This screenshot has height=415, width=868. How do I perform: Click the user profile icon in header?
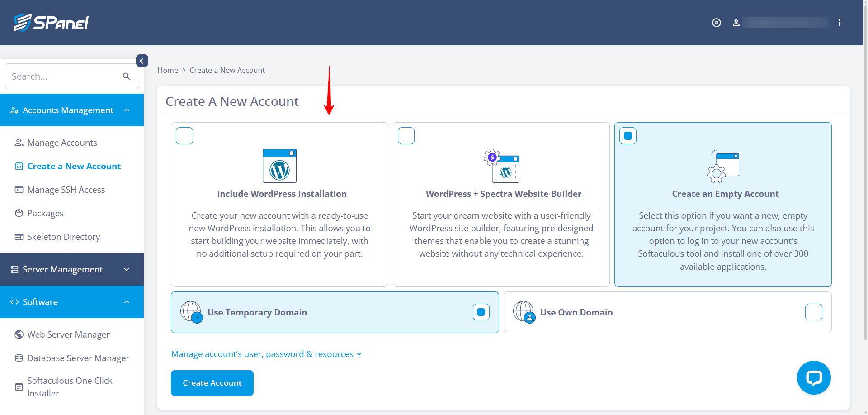pos(736,23)
